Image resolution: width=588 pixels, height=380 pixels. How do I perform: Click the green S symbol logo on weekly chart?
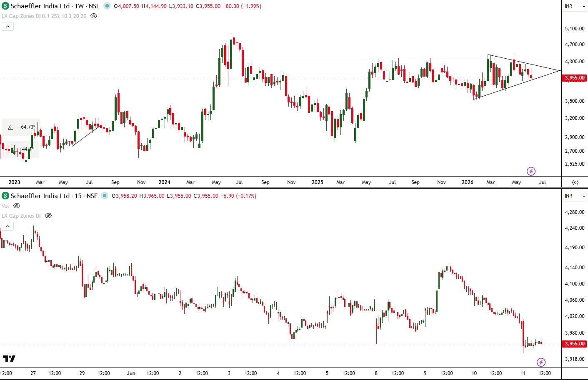[x=5, y=6]
